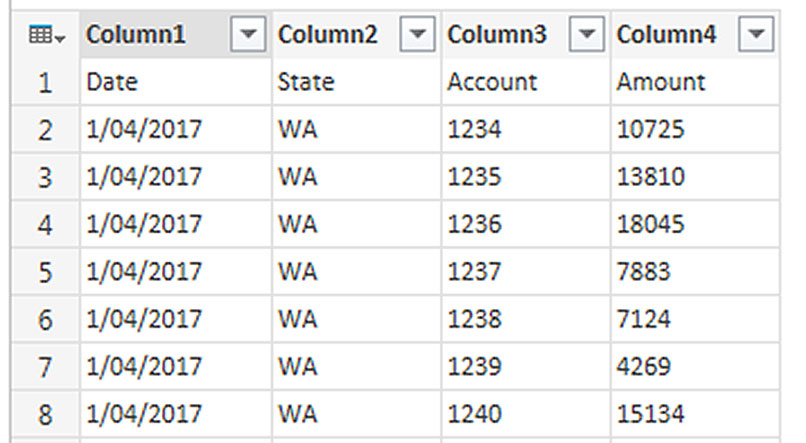This screenshot has width=806, height=443.
Task: Open Column3 filter dropdown
Action: [587, 34]
